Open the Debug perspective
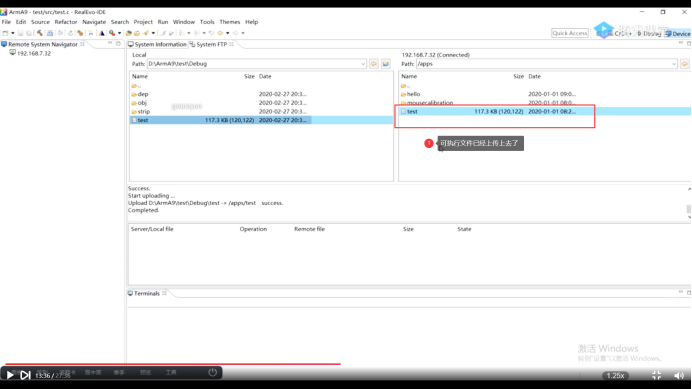 click(x=649, y=34)
